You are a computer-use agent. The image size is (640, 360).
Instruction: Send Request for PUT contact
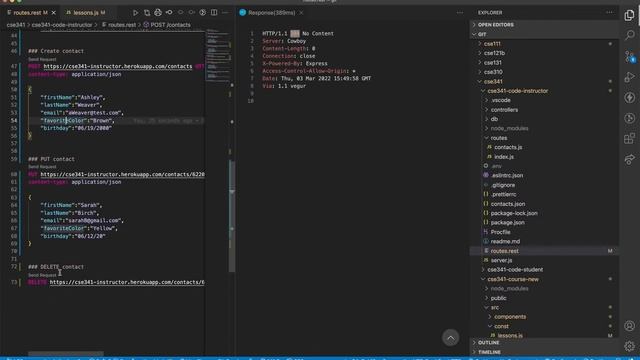coord(42,167)
